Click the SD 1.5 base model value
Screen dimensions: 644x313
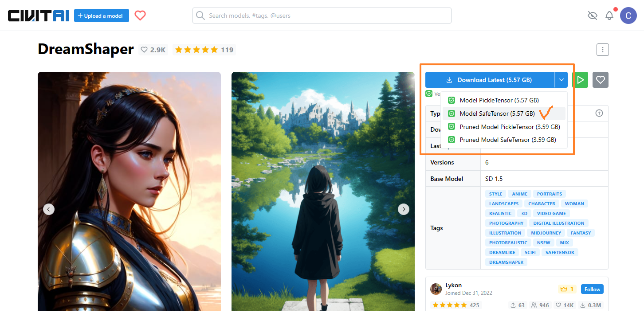[x=494, y=179]
